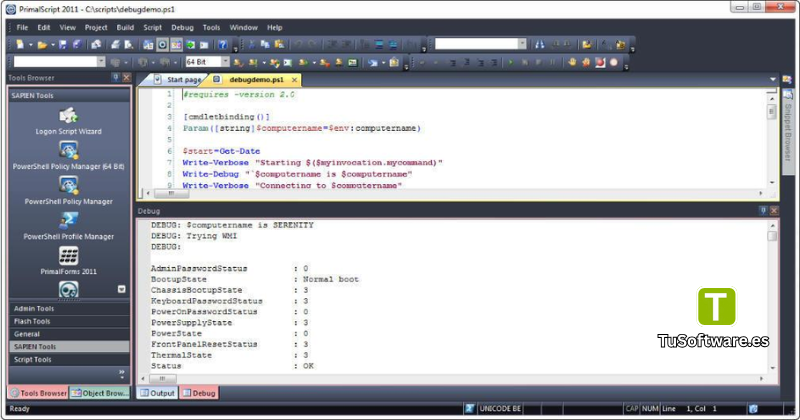
Task: Open the document tabs list arrow
Action: 772,80
